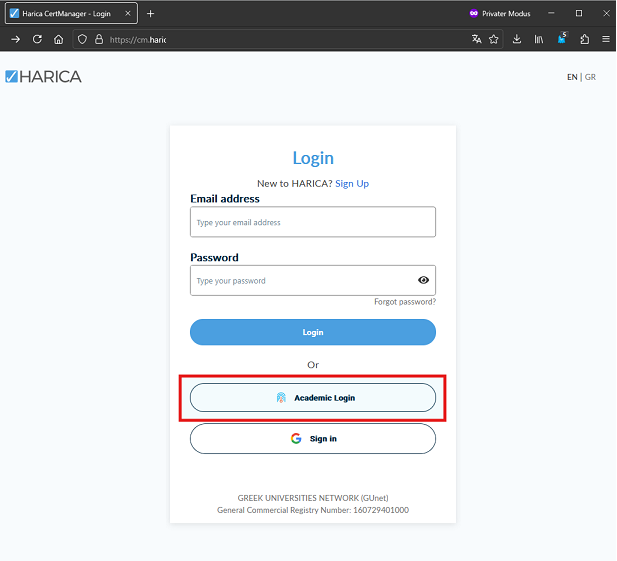Click the blue Login button

(313, 332)
